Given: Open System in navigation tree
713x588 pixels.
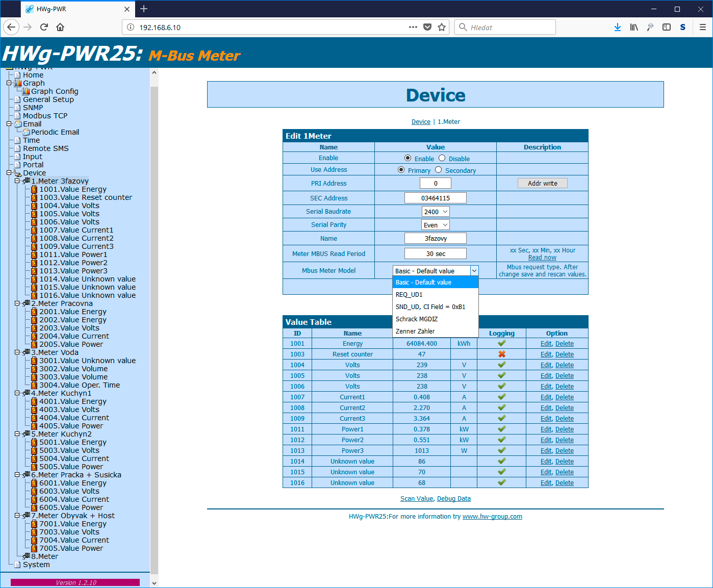Looking at the screenshot, I should click(36, 565).
